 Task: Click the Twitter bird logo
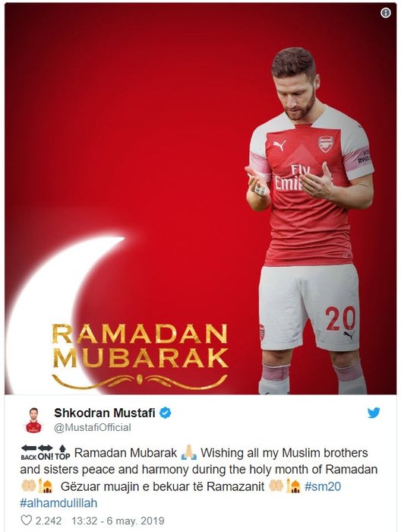click(374, 413)
